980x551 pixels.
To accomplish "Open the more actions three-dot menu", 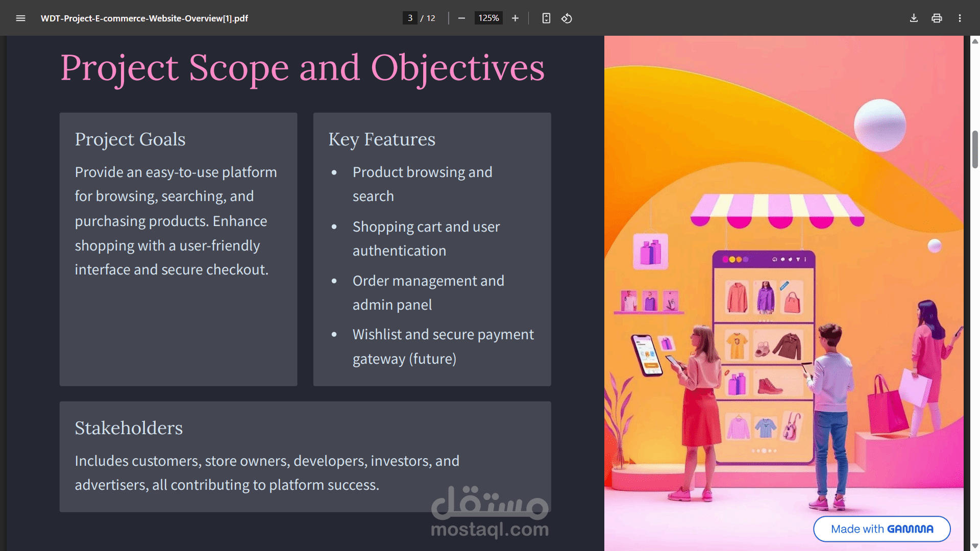I will click(960, 18).
